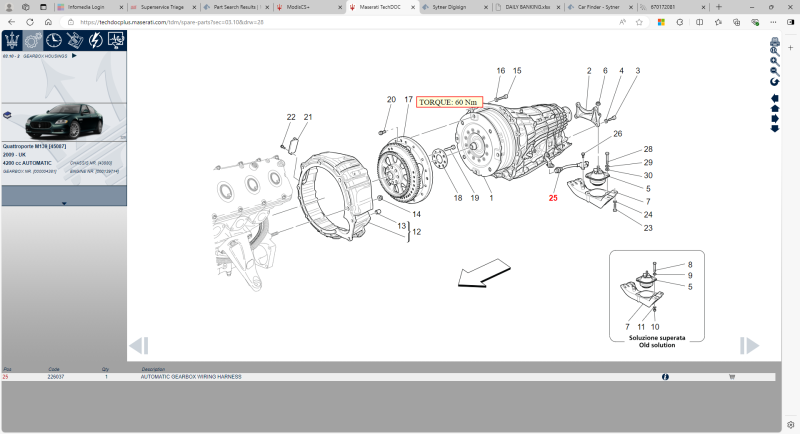Open the book icon beside the car image
The width and height of the screenshot is (800, 434).
click(x=7, y=115)
